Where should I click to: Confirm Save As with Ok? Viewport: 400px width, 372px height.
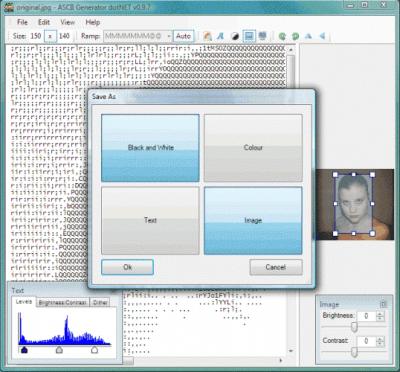tap(127, 267)
